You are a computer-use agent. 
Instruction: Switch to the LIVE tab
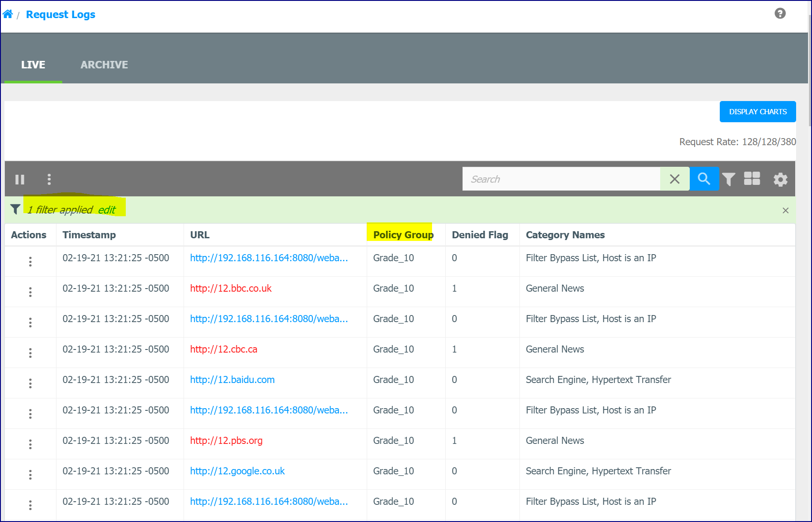33,65
